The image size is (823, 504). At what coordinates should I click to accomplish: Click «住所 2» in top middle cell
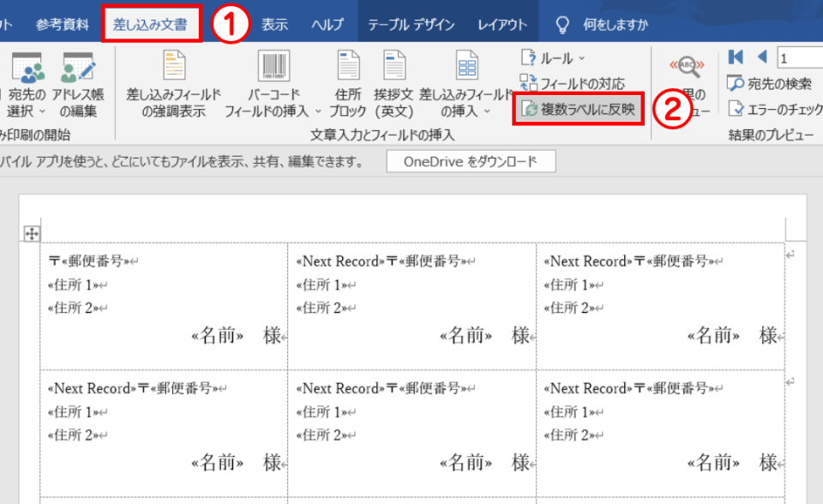pos(321,309)
